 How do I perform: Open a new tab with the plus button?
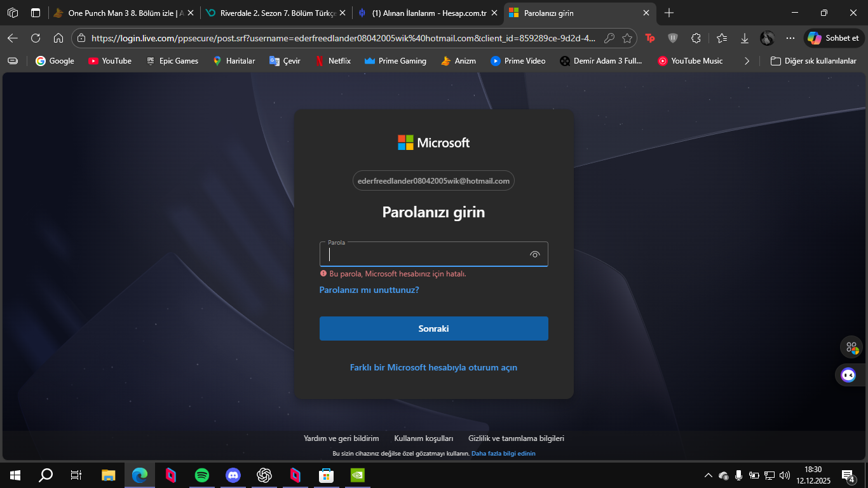[668, 13]
